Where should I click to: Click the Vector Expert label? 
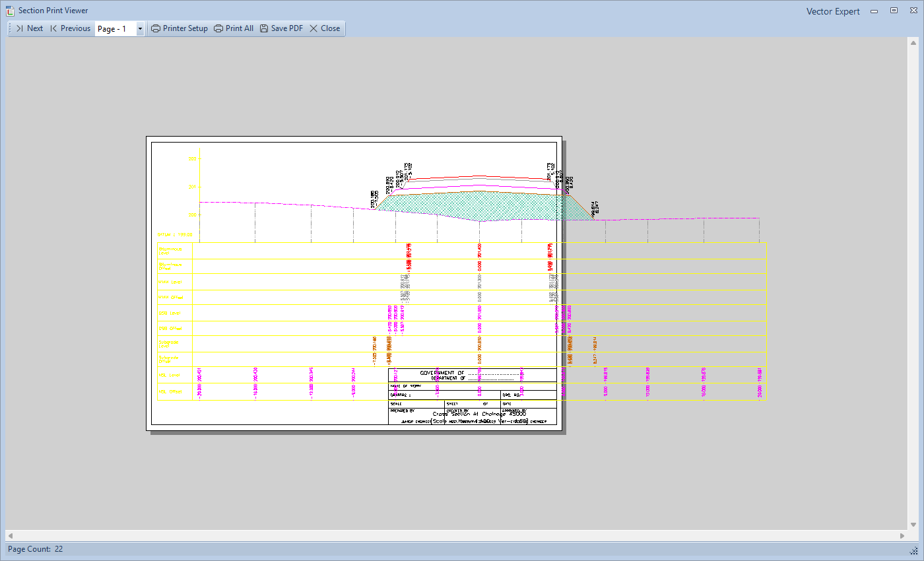coord(833,11)
